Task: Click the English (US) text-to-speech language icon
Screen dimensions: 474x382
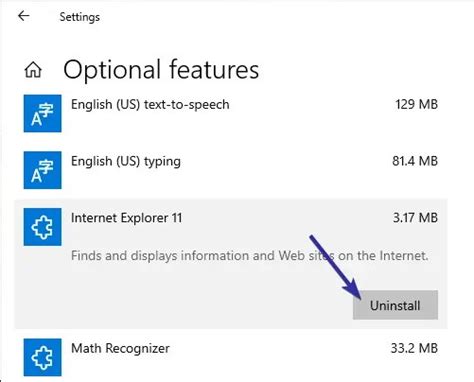Action: [x=42, y=113]
